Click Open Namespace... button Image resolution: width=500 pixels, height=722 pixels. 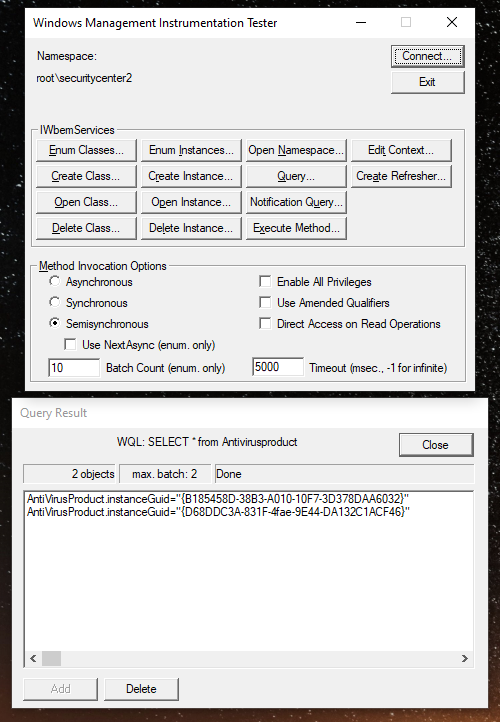point(296,151)
